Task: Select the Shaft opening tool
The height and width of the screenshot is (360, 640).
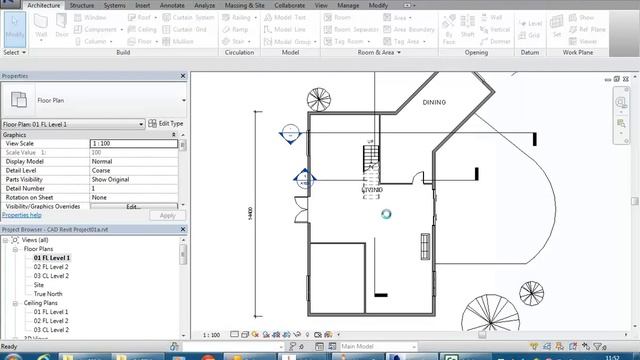Action: [x=467, y=26]
